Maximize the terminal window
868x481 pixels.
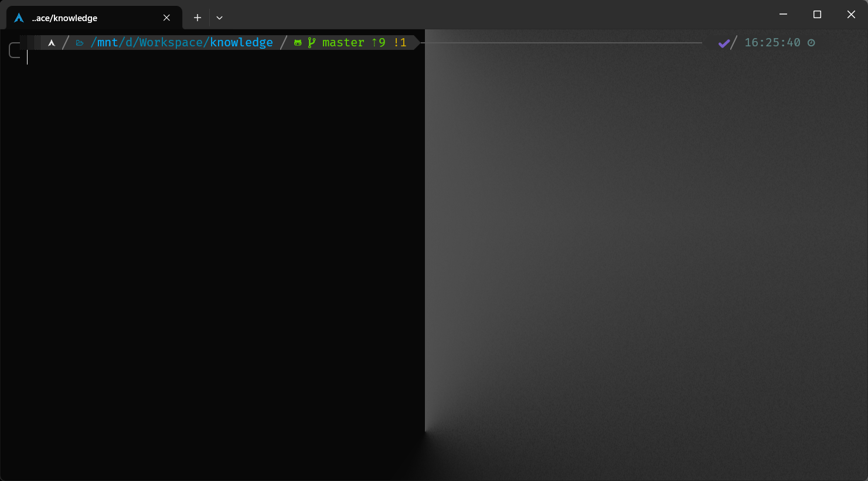tap(817, 15)
